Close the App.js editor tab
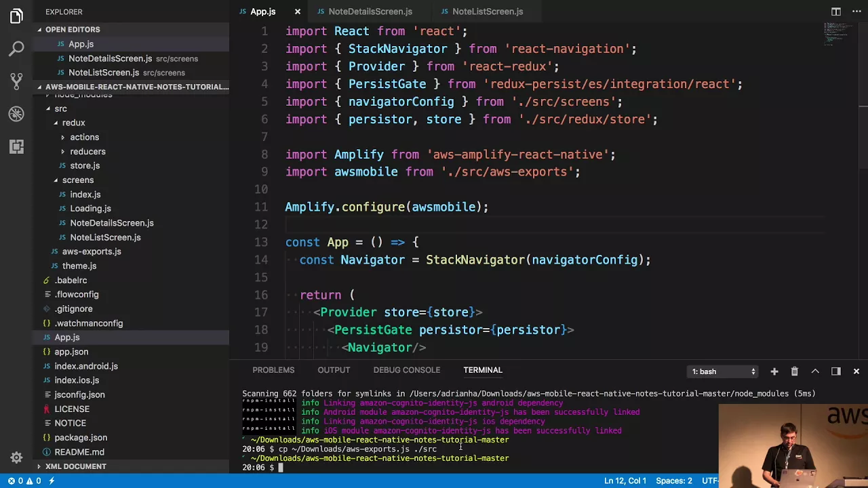The width and height of the screenshot is (868, 488). tap(297, 12)
